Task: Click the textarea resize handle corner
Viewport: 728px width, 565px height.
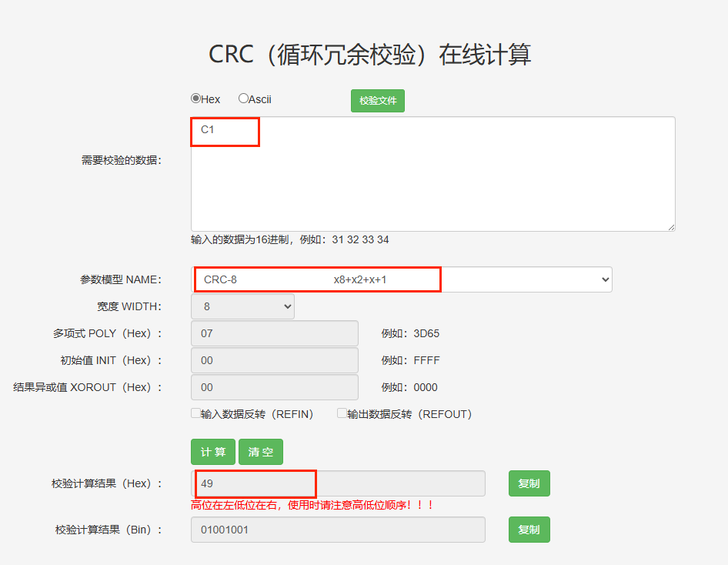Action: (x=671, y=227)
